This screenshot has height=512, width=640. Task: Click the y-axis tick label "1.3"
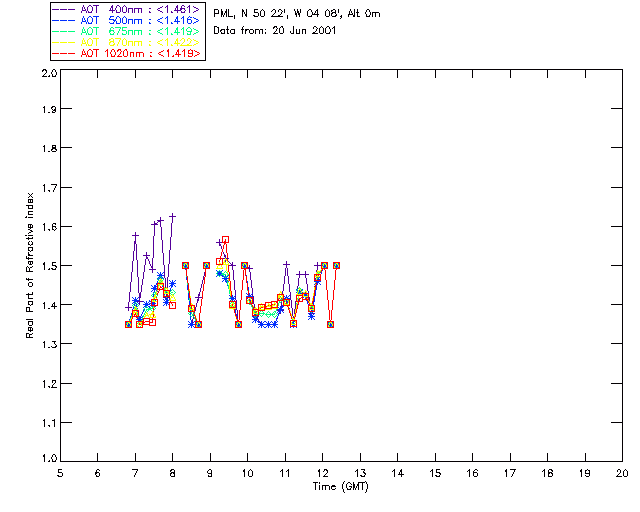tap(49, 344)
